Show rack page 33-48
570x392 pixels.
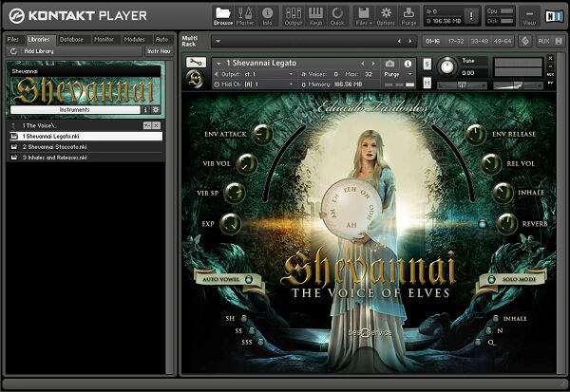tap(480, 41)
